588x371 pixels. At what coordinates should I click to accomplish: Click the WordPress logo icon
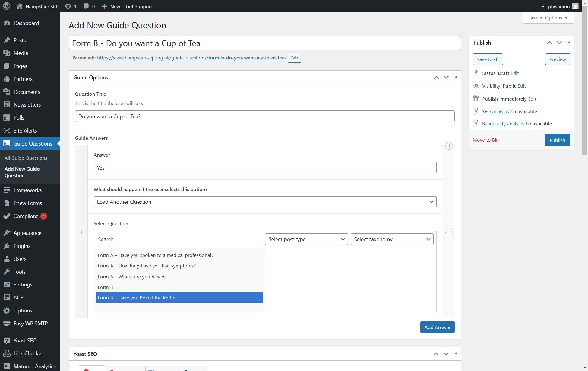click(x=6, y=6)
